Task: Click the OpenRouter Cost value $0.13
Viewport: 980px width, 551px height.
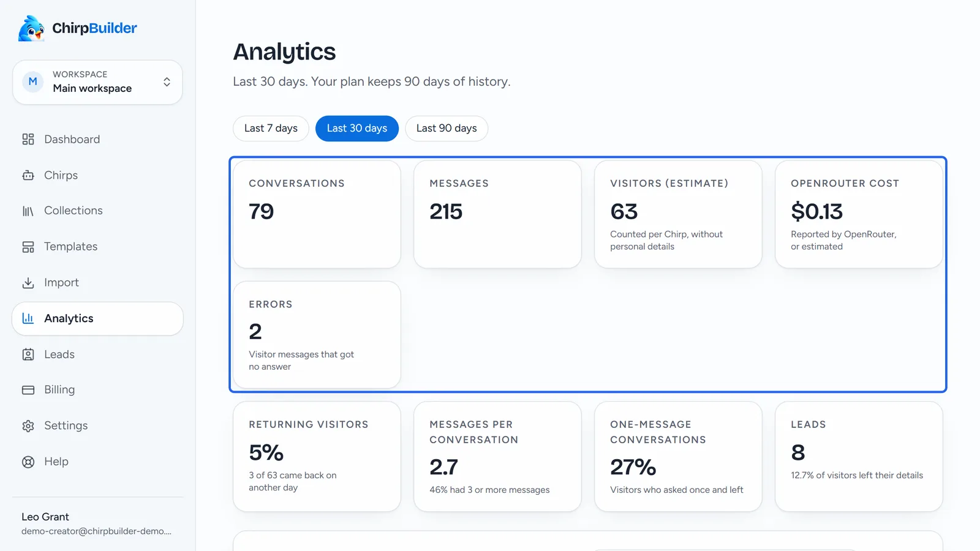Action: 816,212
